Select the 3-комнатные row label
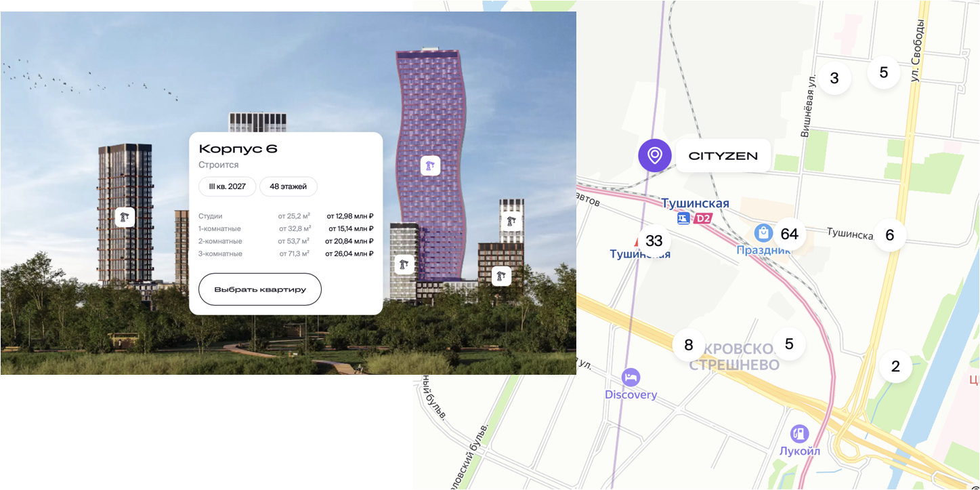The image size is (980, 490). 220,253
